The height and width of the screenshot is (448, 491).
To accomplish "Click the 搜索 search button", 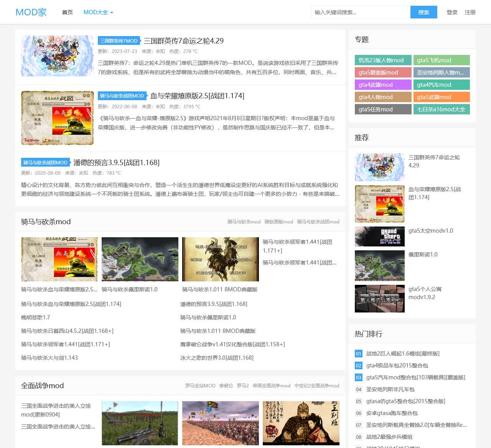I will [x=424, y=12].
